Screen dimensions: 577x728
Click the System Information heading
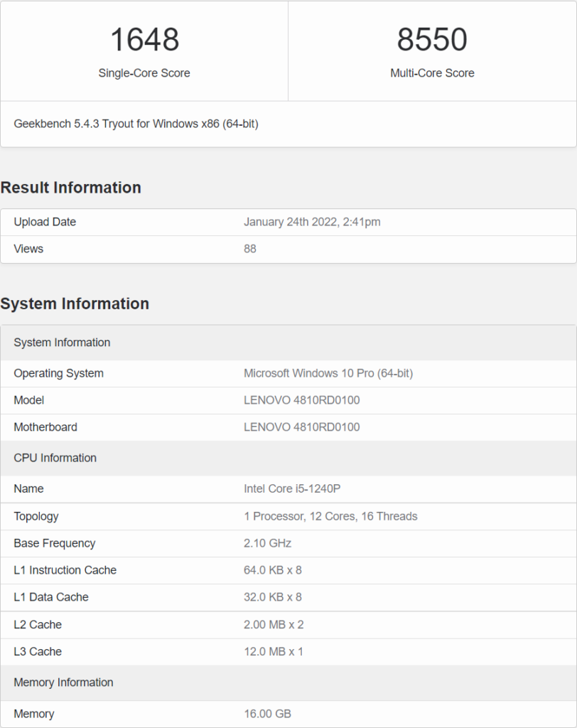point(75,304)
